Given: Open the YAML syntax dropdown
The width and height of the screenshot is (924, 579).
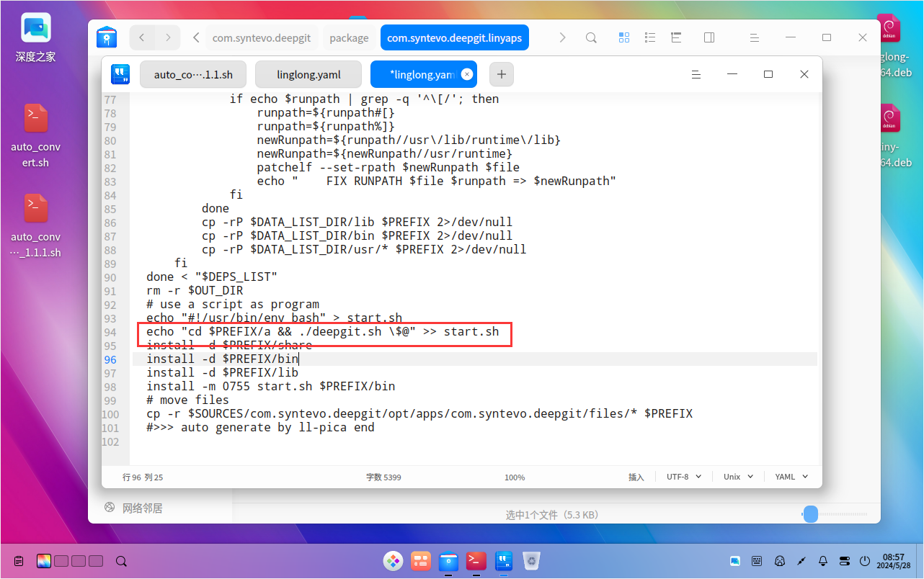Looking at the screenshot, I should (791, 477).
